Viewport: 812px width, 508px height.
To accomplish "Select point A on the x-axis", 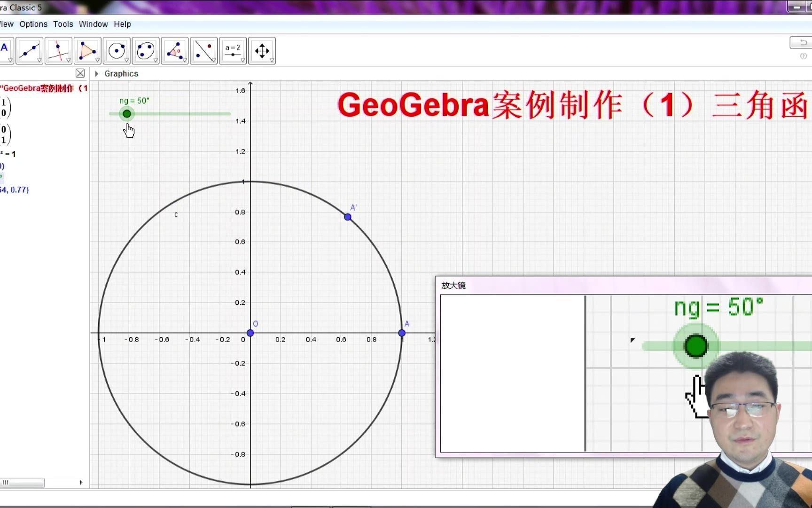I will [402, 333].
